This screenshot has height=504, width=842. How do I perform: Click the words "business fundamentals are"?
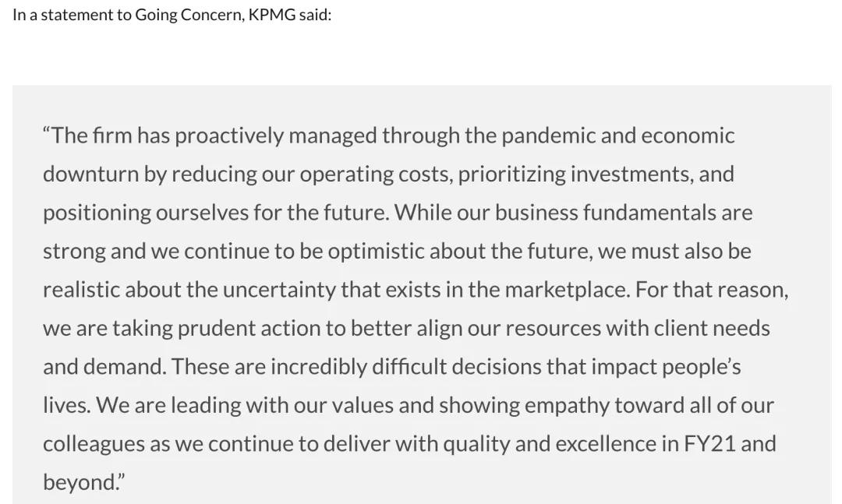coord(624,213)
